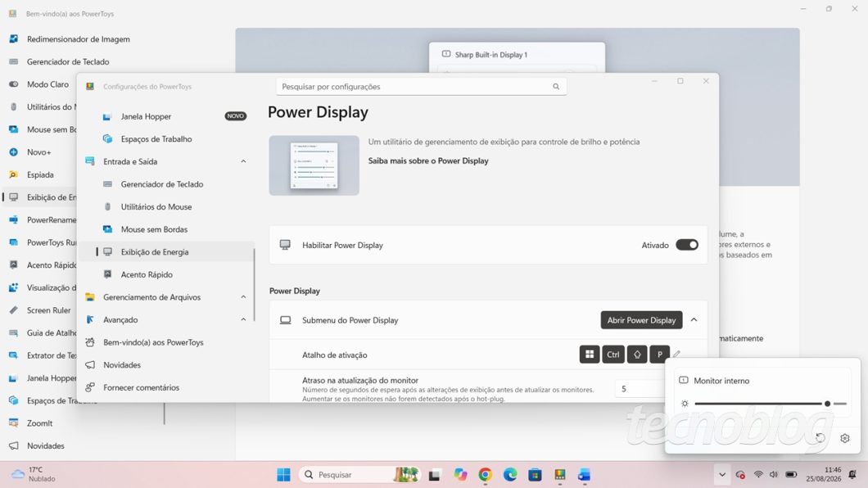Open the Saiba mais sobre o Power Display link
This screenshot has width=868, height=488.
click(428, 161)
